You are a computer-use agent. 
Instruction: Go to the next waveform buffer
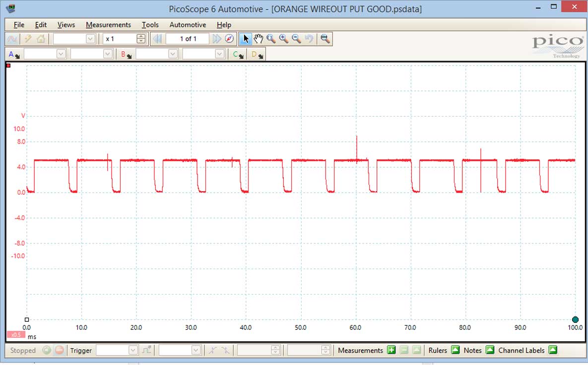click(x=217, y=39)
